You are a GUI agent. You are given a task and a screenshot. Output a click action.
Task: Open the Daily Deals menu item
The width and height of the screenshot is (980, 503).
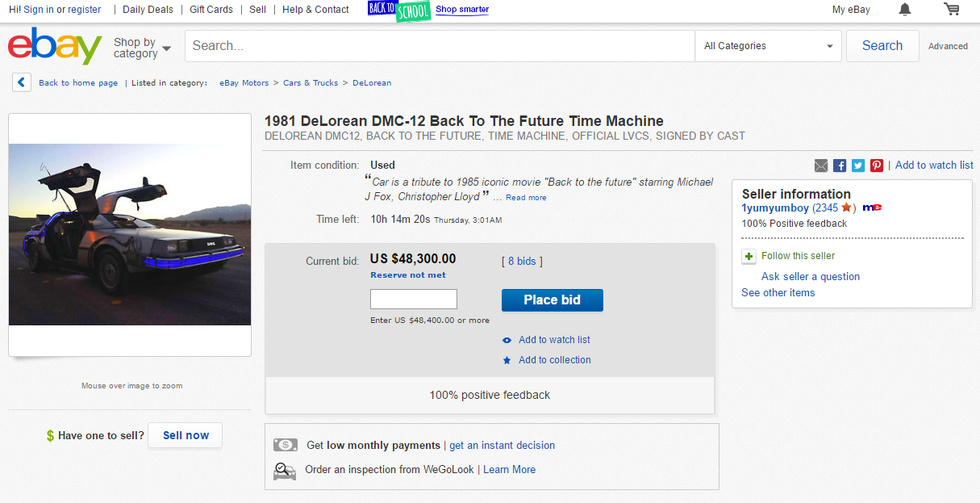coord(148,10)
